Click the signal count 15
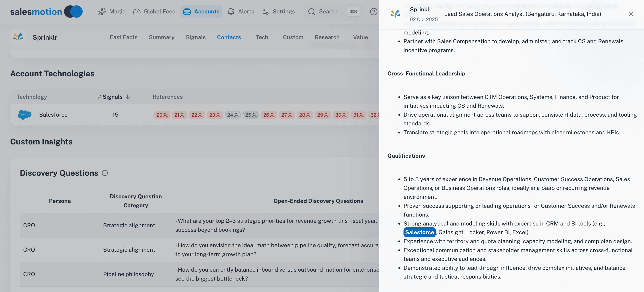 115,115
